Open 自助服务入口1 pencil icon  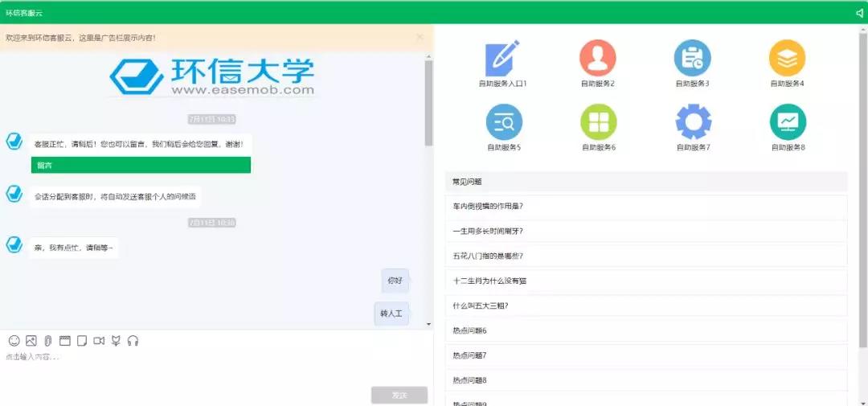point(503,58)
